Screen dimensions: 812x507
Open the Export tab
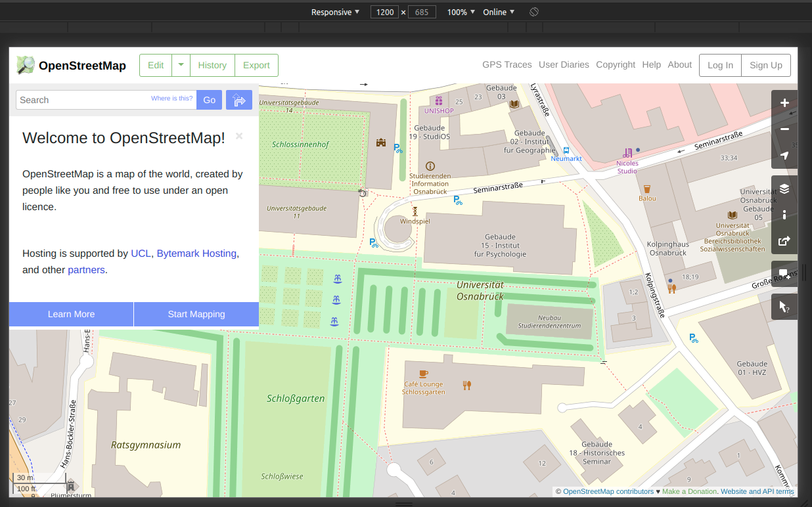(x=256, y=65)
